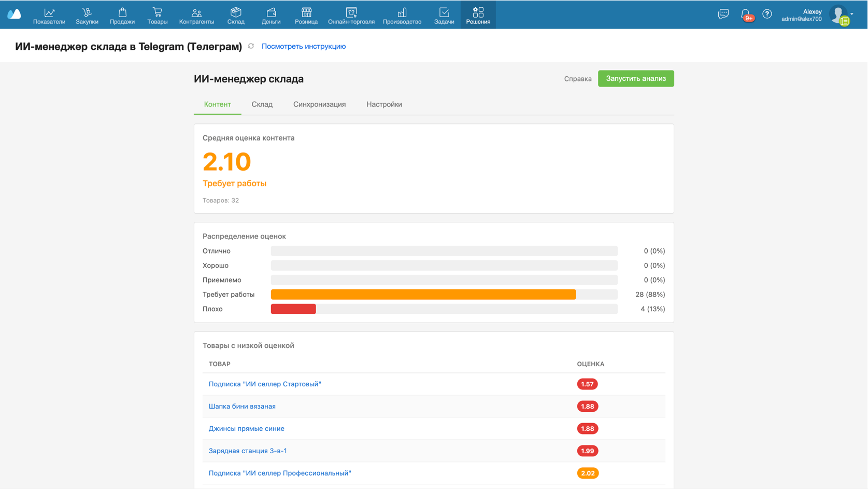
Task: Click the 1.57 rating badge
Action: pos(587,384)
